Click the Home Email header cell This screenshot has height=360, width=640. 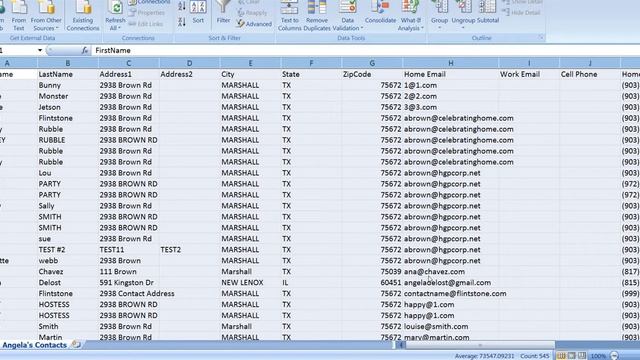451,74
